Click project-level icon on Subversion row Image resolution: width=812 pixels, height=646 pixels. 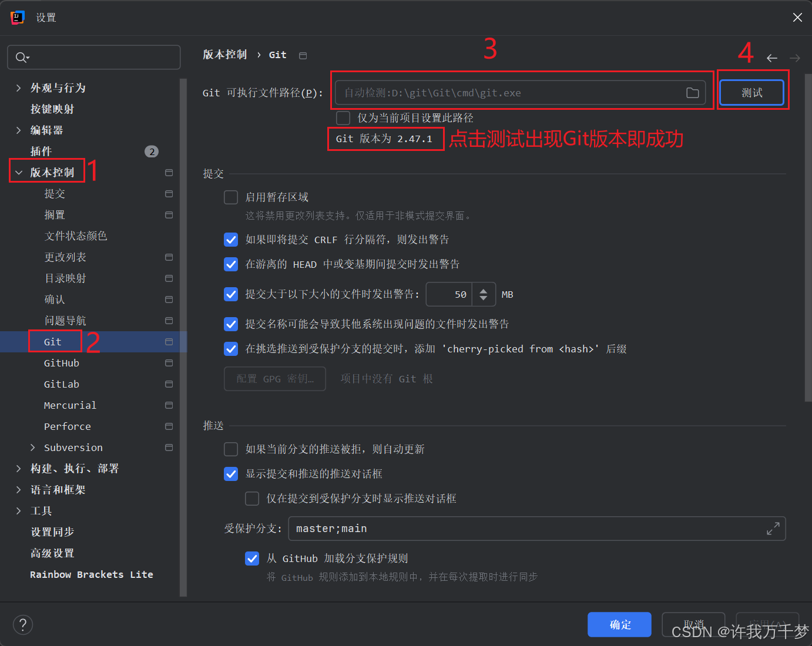click(x=169, y=448)
